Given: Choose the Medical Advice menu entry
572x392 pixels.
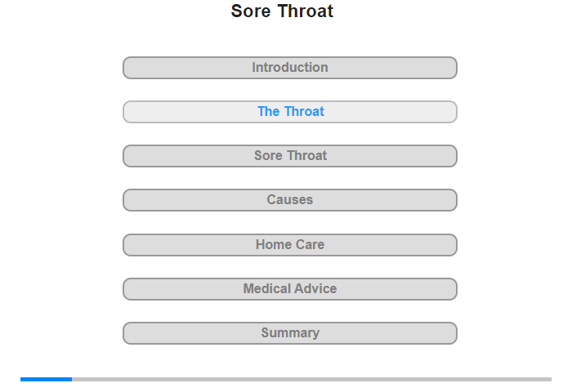Looking at the screenshot, I should pos(290,289).
